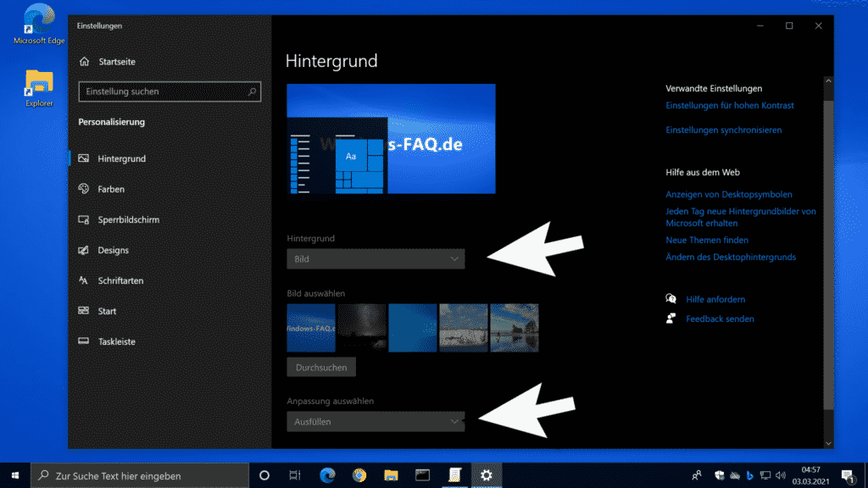Click the Farben palette icon
The width and height of the screenshot is (868, 488).
[84, 189]
